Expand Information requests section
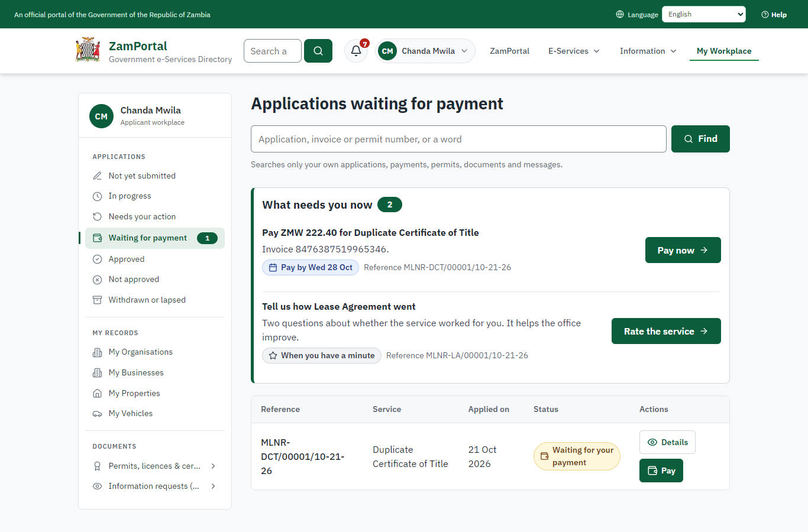Image resolution: width=808 pixels, height=532 pixels. point(155,486)
